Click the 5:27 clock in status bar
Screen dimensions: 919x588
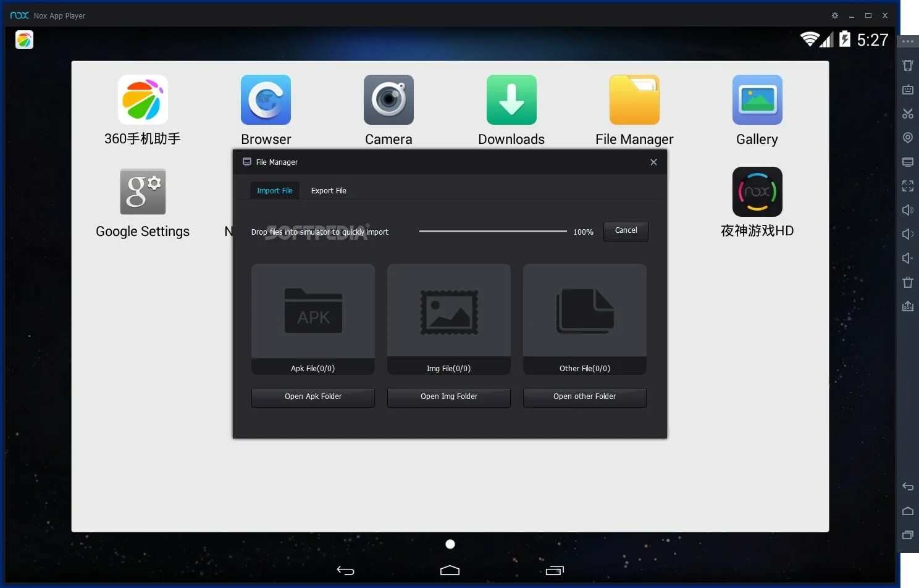[873, 40]
